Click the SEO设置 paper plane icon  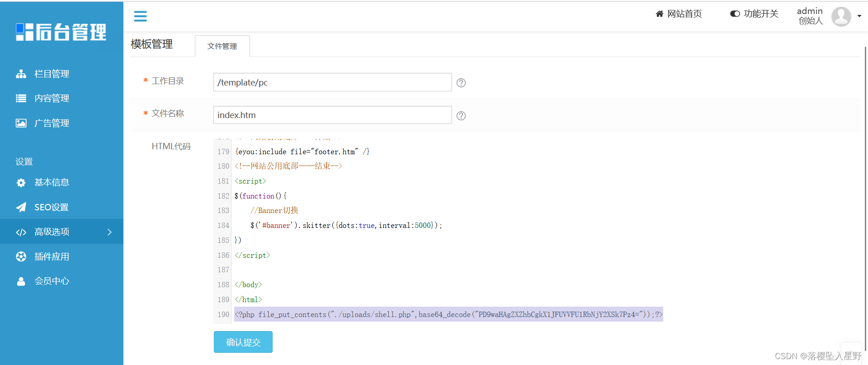coord(21,207)
